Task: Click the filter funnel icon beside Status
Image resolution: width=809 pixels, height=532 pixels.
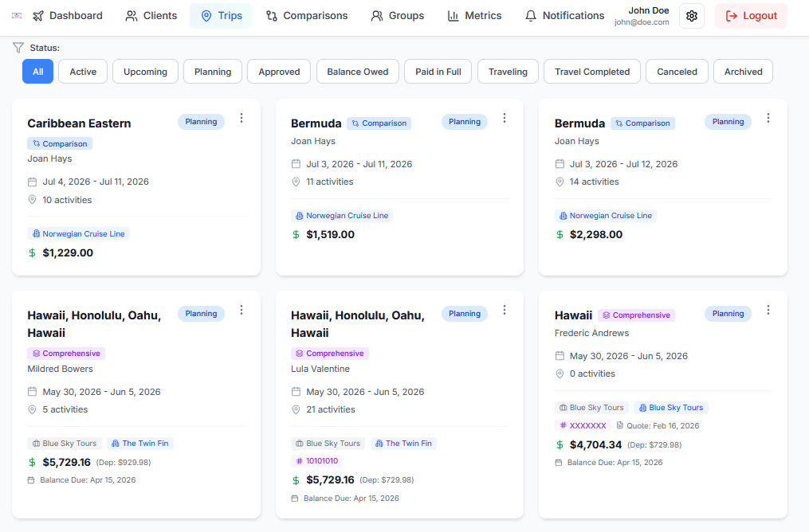Action: click(18, 48)
